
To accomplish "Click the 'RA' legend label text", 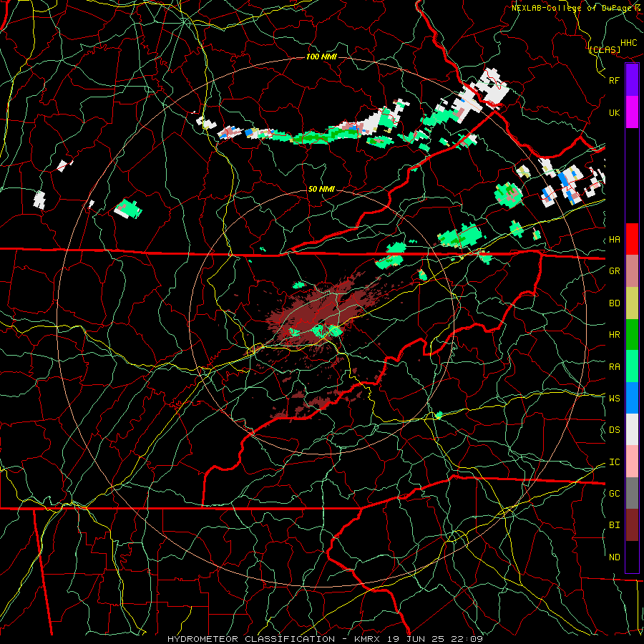I will (x=614, y=367).
